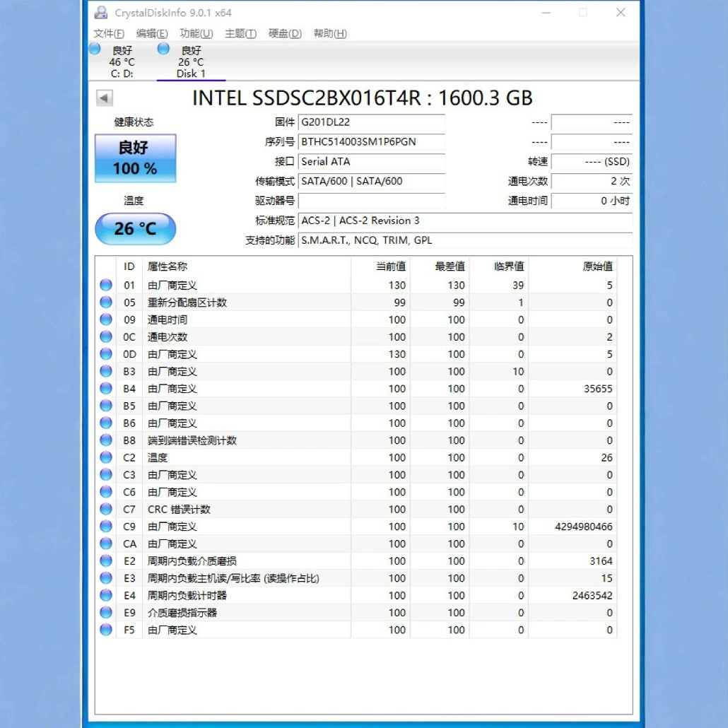
Task: Select the Disk 1 tab
Action: tap(191, 61)
